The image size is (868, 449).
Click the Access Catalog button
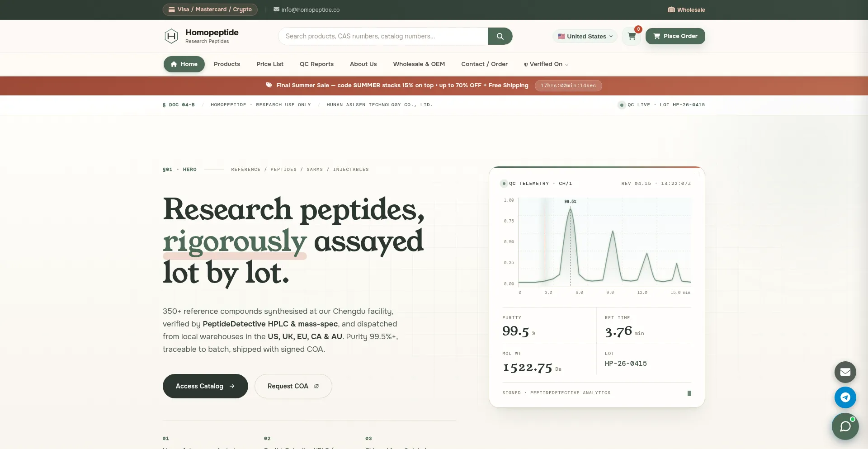205,386
